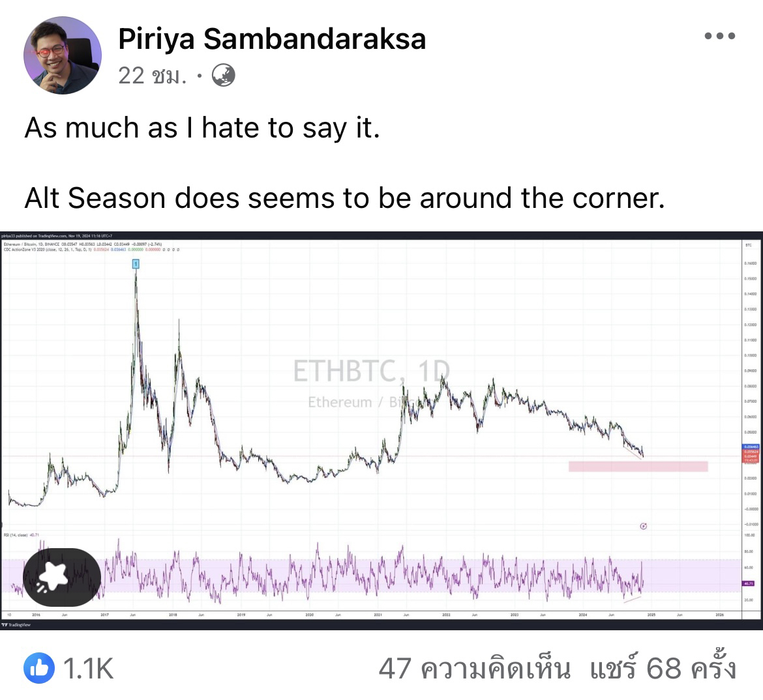This screenshot has height=700, width=763.
Task: Open the 47 comments link
Action: pos(474,668)
